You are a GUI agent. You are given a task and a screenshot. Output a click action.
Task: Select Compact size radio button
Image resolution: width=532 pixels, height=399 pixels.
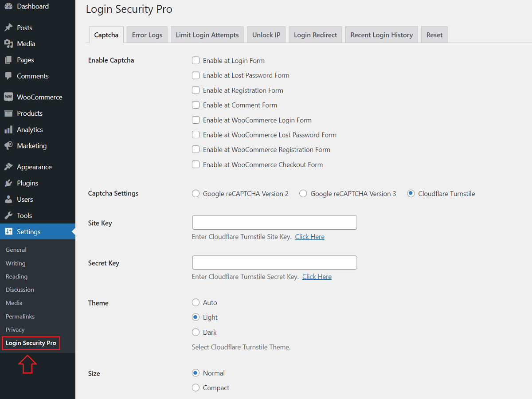[x=196, y=387]
